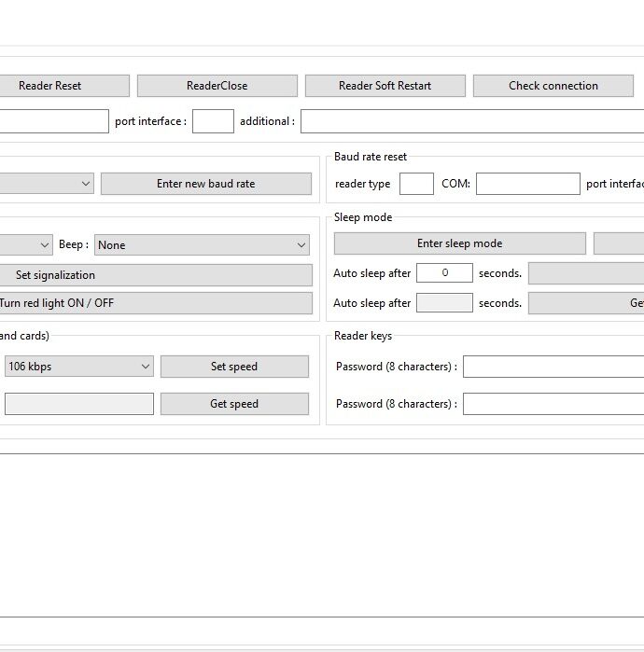Click Reader Soft Restart button
Screen dimensions: 644x652
click(x=385, y=86)
